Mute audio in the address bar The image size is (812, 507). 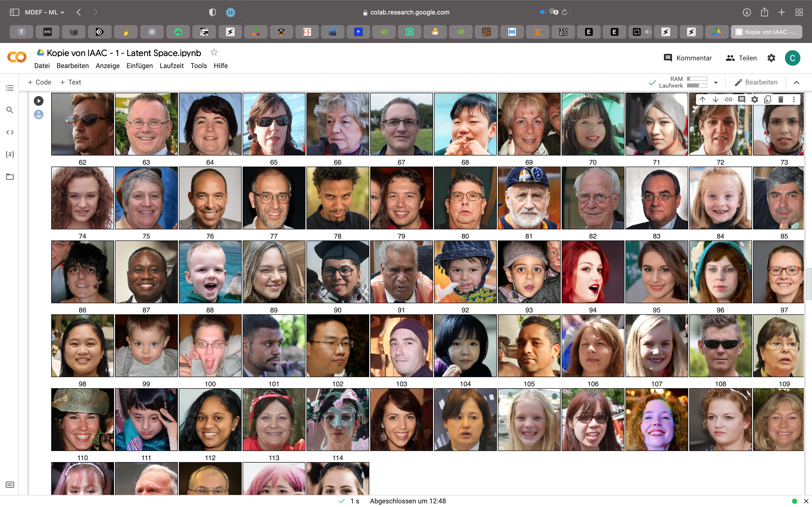coord(542,12)
